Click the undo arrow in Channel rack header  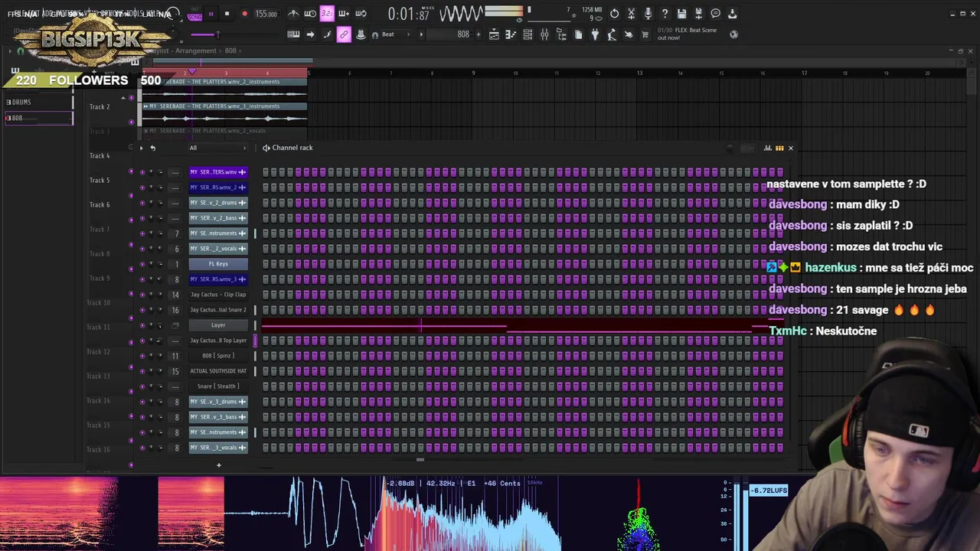(152, 148)
